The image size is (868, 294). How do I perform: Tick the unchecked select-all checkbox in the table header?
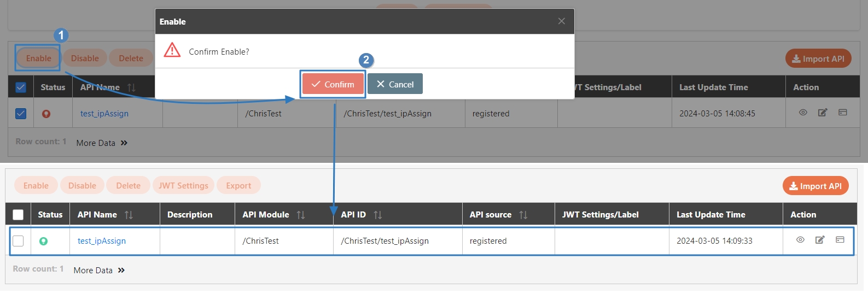pyautogui.click(x=18, y=215)
